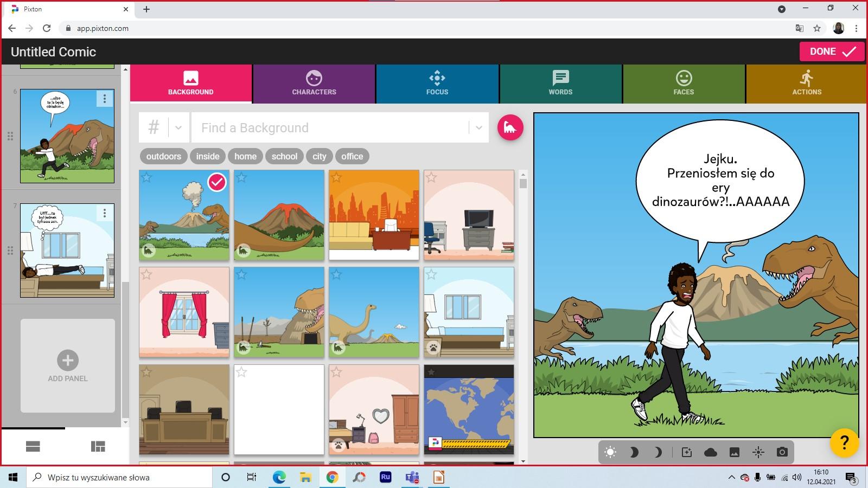Choose the long-neck dinosaur background thumbnail
Viewport: 868px width, 488px height.
374,312
